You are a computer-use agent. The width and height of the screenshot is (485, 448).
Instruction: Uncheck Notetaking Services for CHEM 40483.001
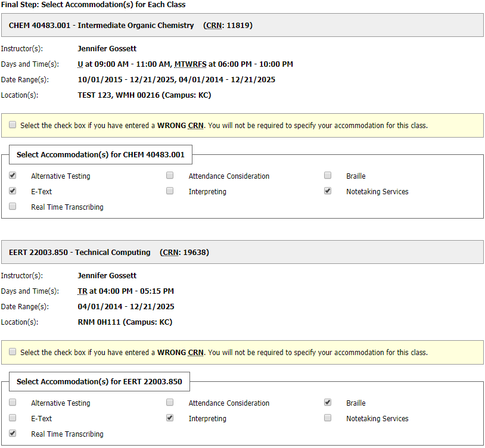tap(328, 191)
